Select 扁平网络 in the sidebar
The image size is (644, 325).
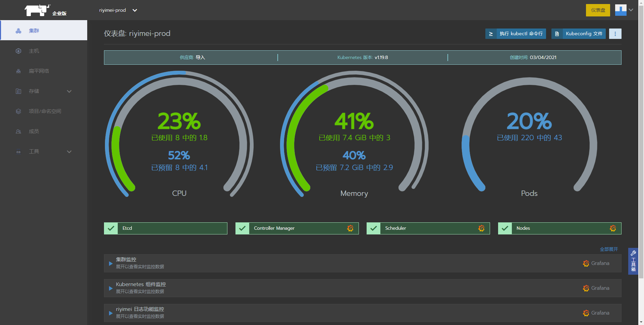44,71
